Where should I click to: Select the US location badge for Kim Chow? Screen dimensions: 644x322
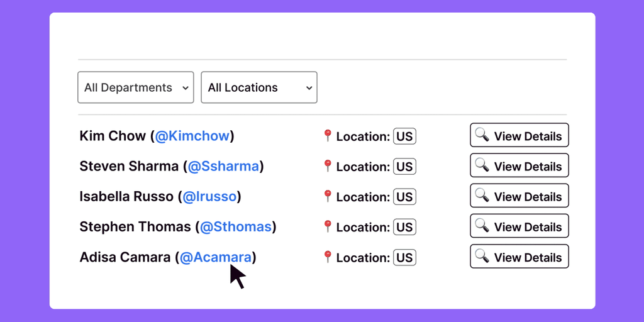pyautogui.click(x=404, y=136)
